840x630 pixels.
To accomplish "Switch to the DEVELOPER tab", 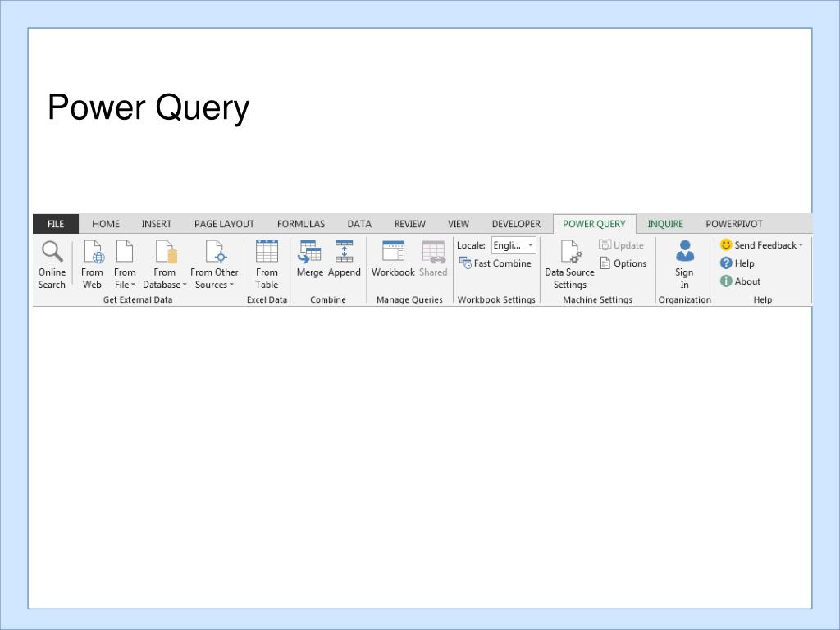I will (516, 224).
